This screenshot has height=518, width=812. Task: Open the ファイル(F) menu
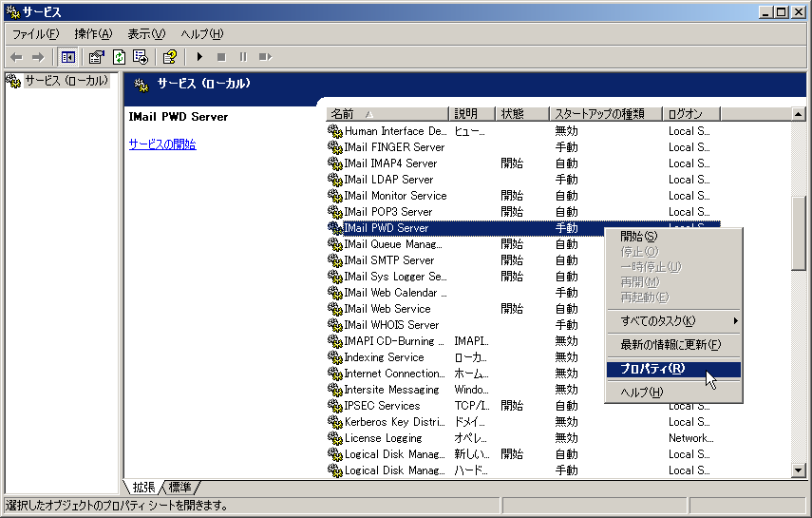click(36, 34)
